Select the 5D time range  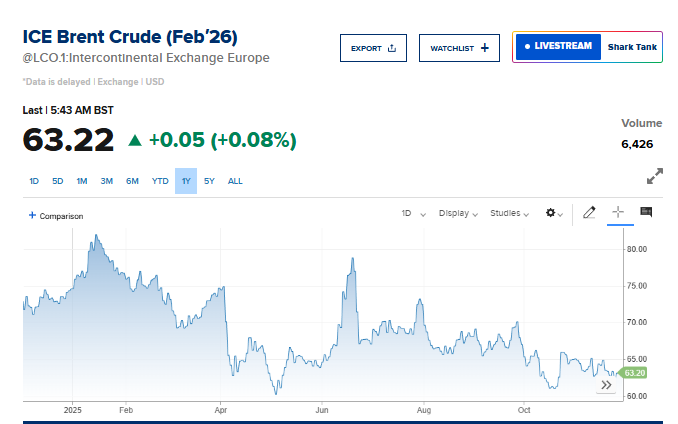click(x=58, y=181)
